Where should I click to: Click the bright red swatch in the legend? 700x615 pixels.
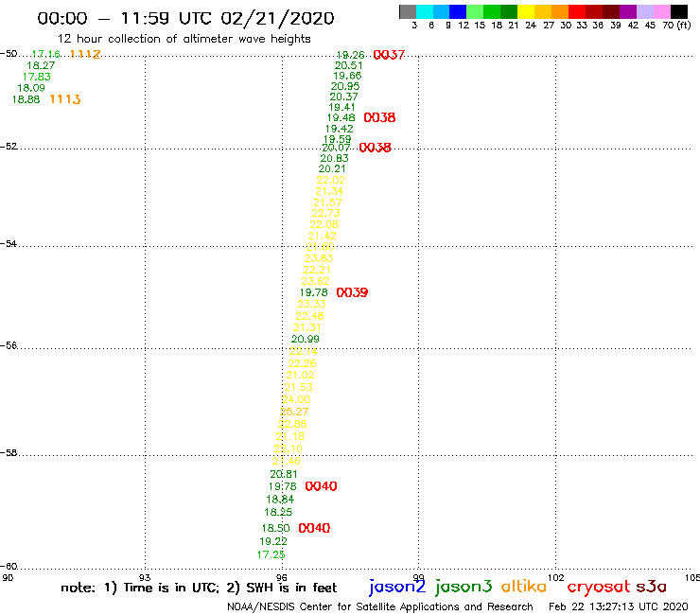click(577, 11)
